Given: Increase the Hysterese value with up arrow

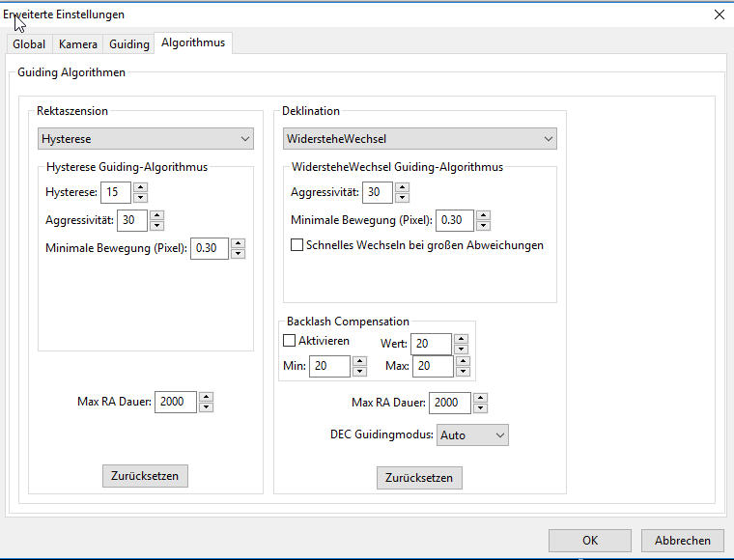Looking at the screenshot, I should click(140, 187).
